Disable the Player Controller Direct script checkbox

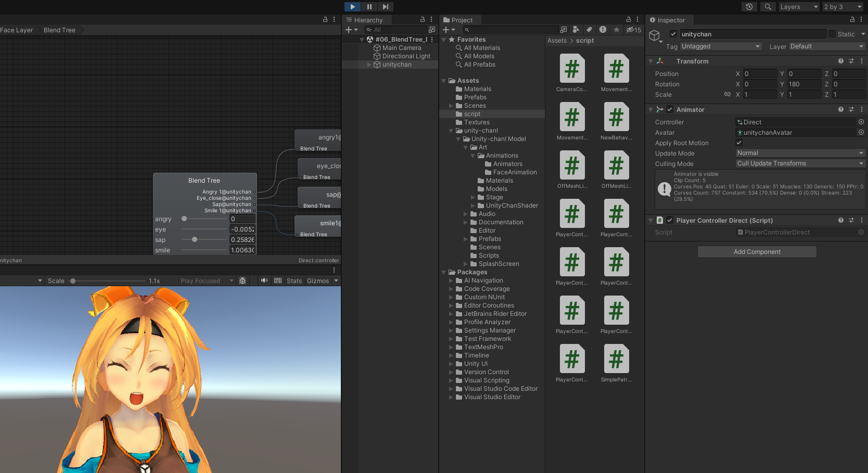click(x=670, y=220)
